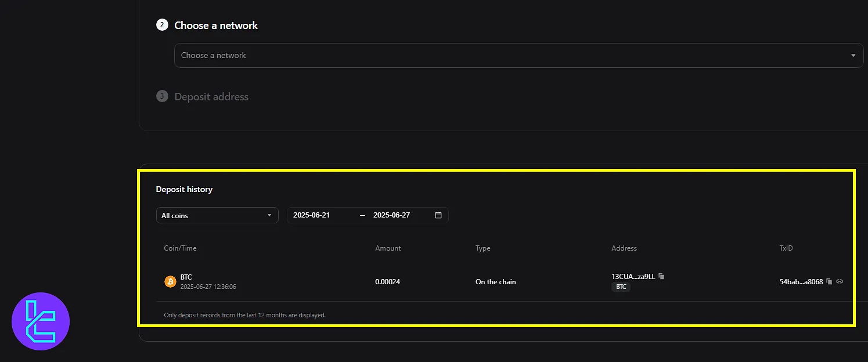Select start date 2025-06-21 field

(x=312, y=215)
